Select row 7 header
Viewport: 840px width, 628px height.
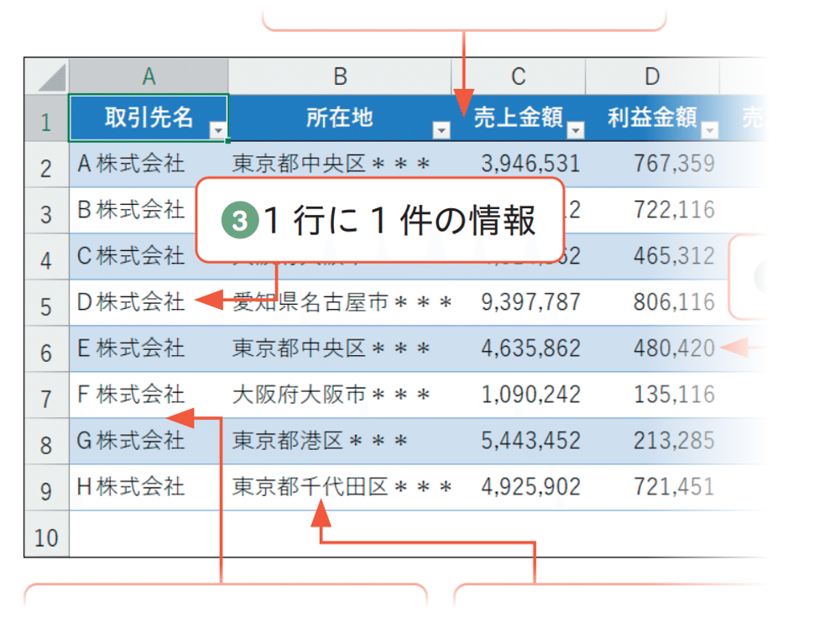point(47,395)
